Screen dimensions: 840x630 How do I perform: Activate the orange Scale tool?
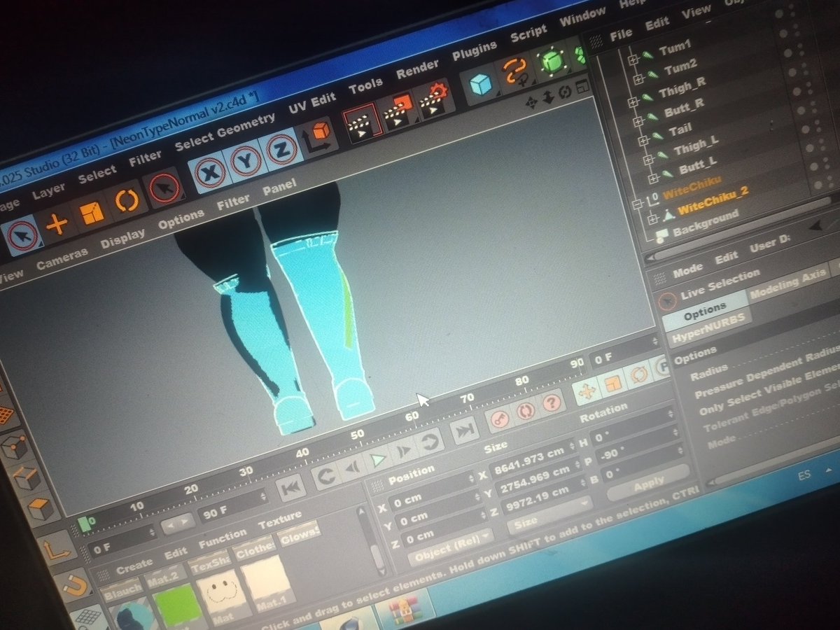[92, 213]
